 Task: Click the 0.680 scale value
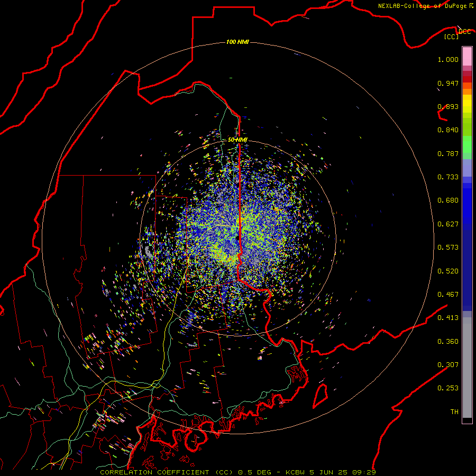448,200
